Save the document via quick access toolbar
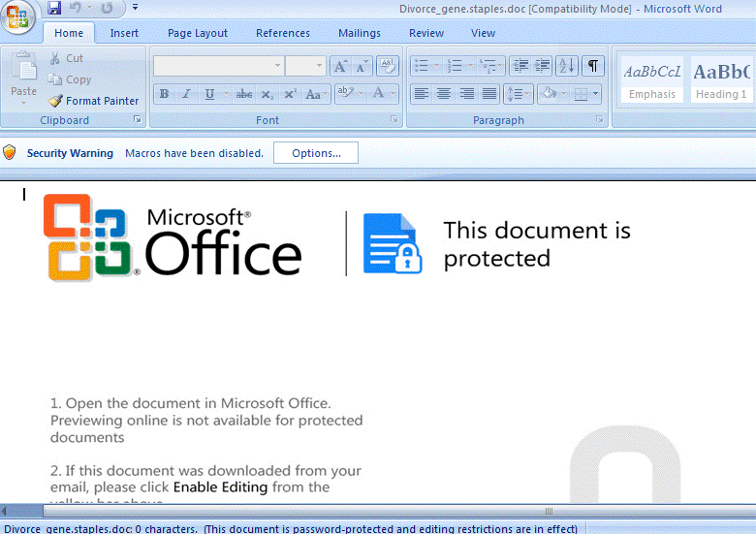This screenshot has height=534, width=756. [54, 8]
